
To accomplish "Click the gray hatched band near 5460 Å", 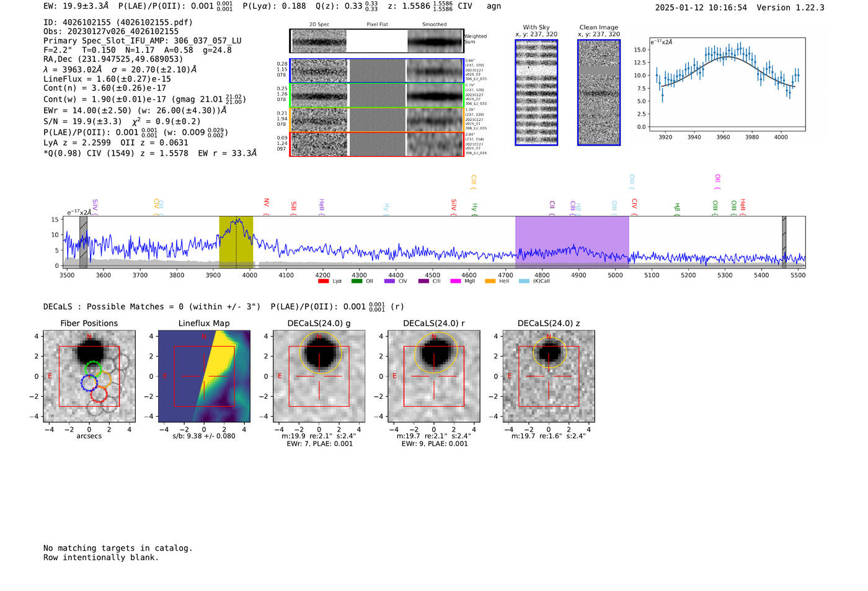I will (784, 242).
